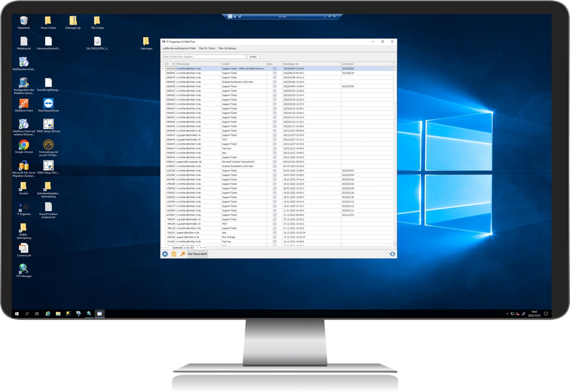Open File Explorer from the taskbar
Image resolution: width=570 pixels, height=392 pixels.
click(x=58, y=314)
